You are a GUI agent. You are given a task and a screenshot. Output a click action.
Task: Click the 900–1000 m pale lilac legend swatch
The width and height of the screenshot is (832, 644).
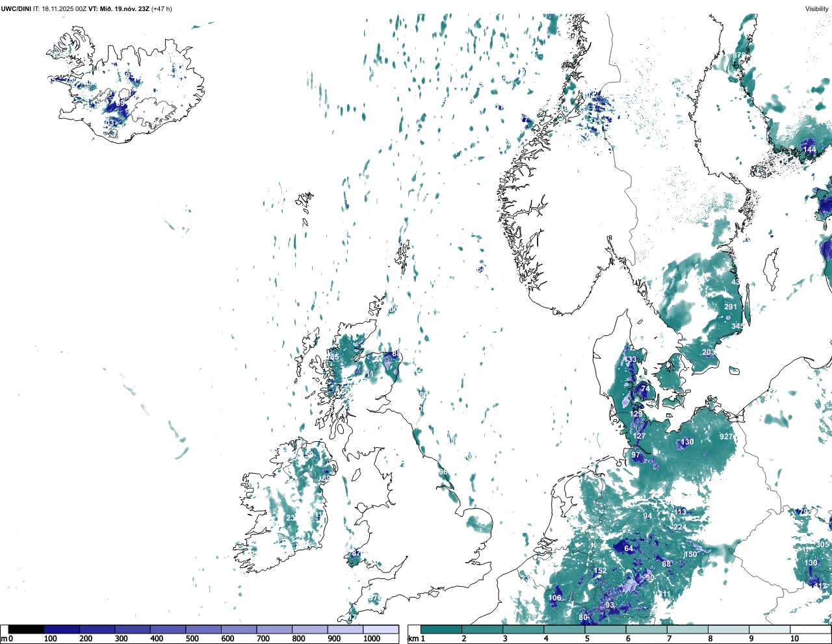pyautogui.click(x=345, y=630)
